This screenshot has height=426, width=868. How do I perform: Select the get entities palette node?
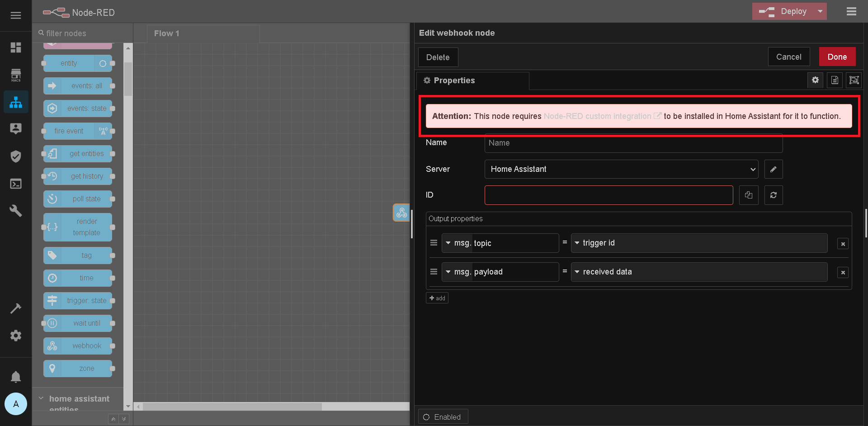(x=78, y=154)
